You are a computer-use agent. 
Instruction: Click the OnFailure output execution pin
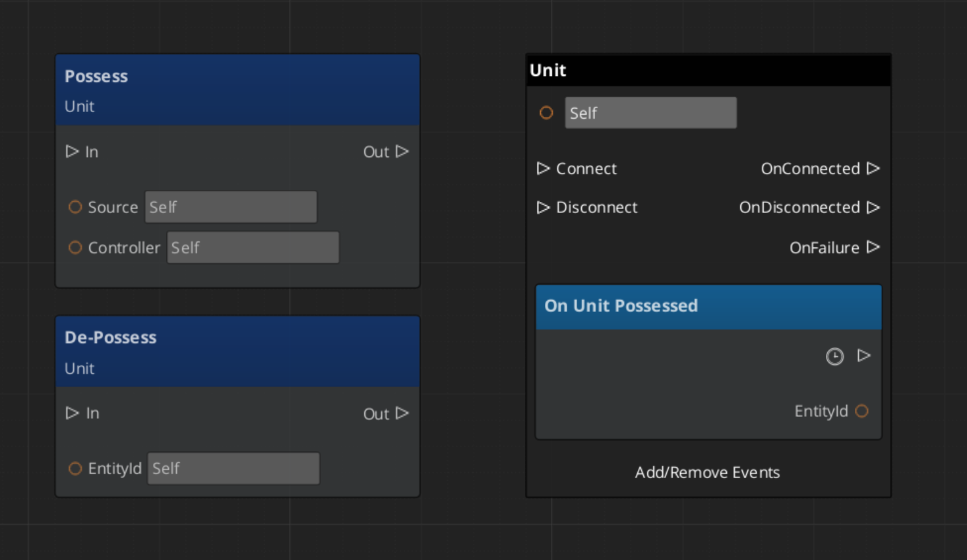click(873, 247)
